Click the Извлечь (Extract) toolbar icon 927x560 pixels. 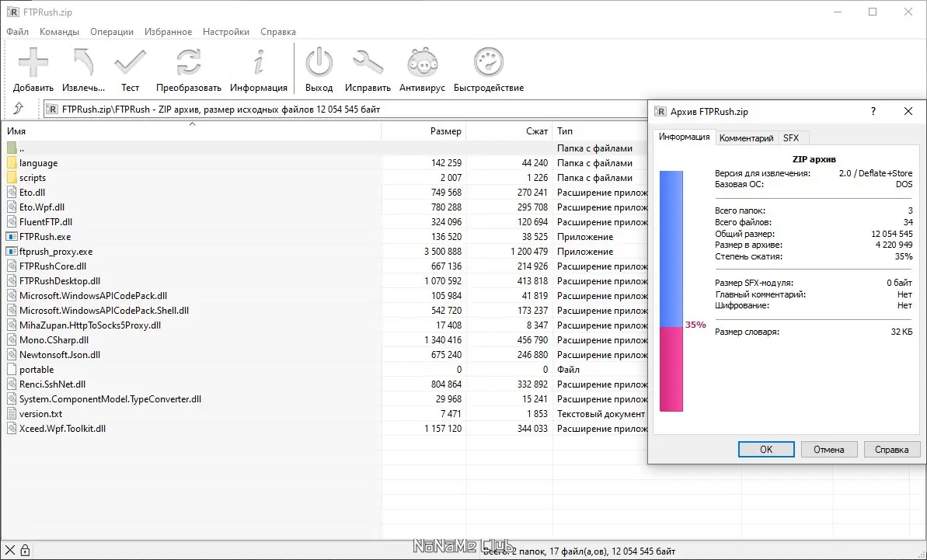click(83, 62)
